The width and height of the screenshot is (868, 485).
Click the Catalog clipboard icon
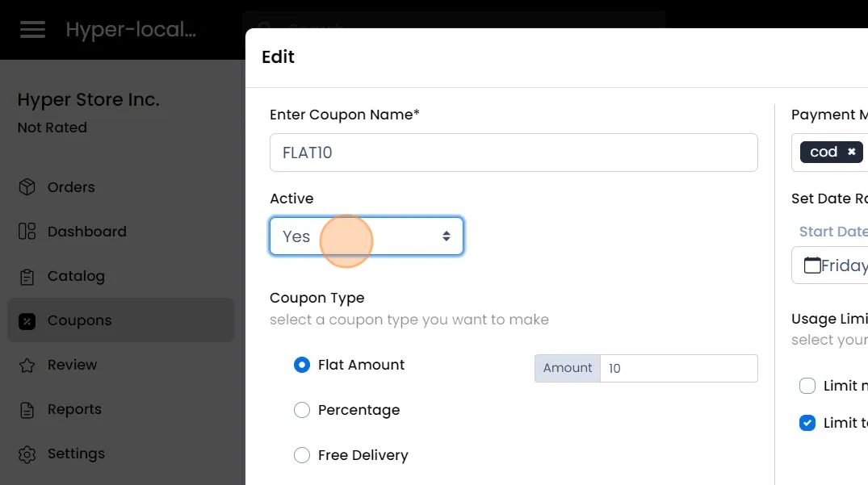click(27, 277)
